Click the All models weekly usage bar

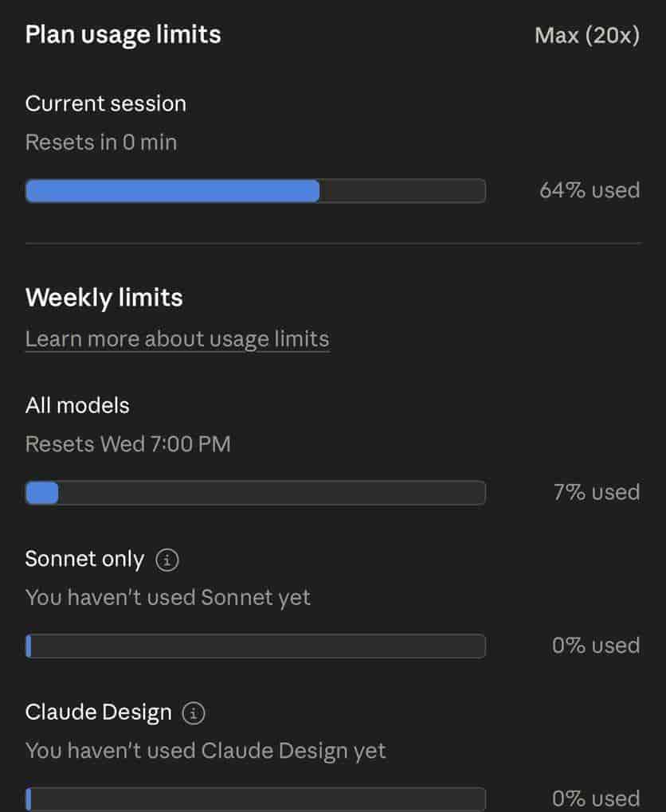click(255, 493)
